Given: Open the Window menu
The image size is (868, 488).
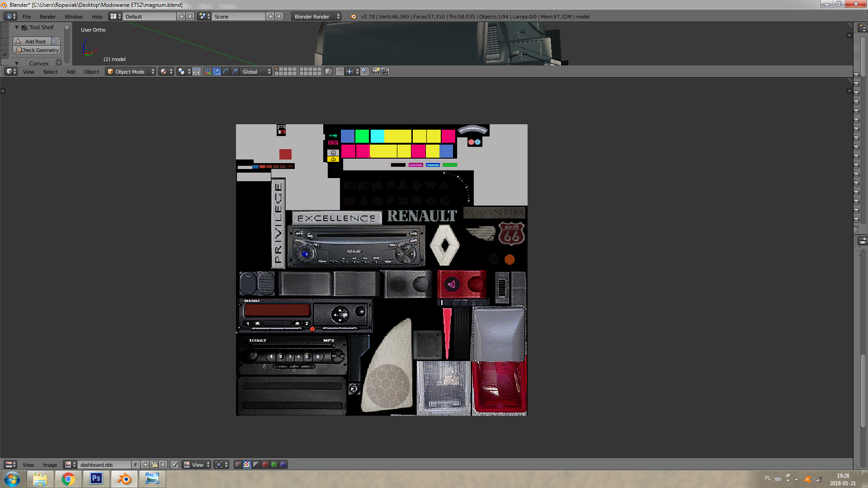Looking at the screenshot, I should click(73, 17).
